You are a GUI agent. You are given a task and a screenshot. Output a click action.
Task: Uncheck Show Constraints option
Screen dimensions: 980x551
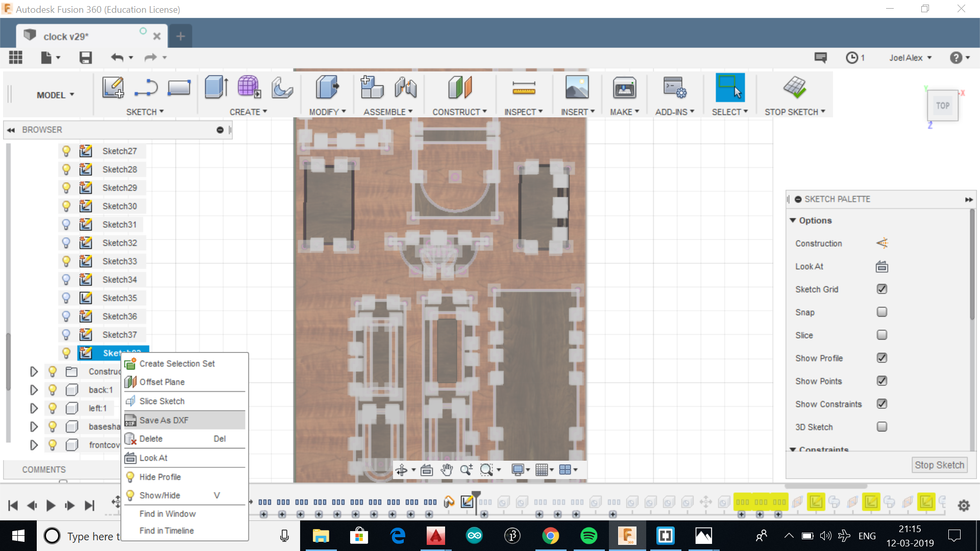point(881,404)
